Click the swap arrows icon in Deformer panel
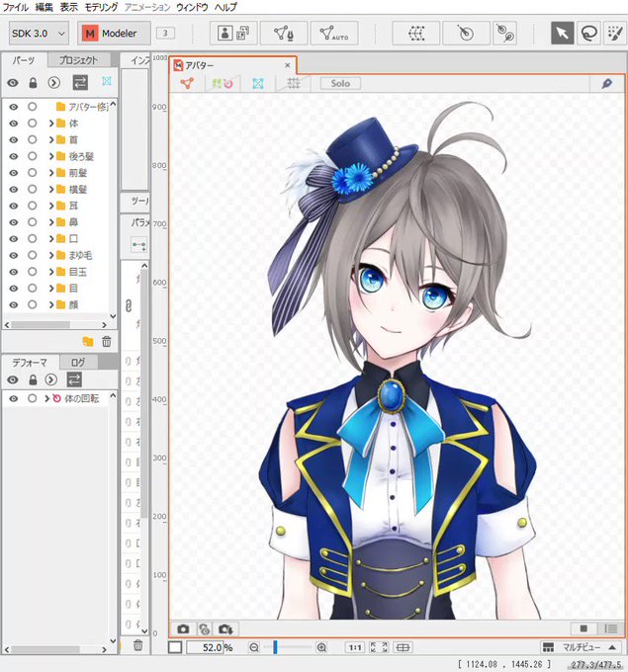 pos(74,379)
